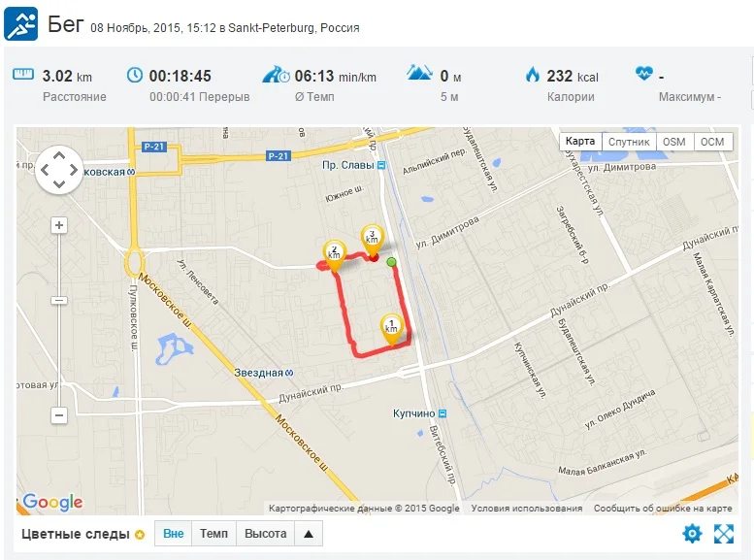Click the elevation mountain icon
754x560 pixels.
click(x=419, y=73)
